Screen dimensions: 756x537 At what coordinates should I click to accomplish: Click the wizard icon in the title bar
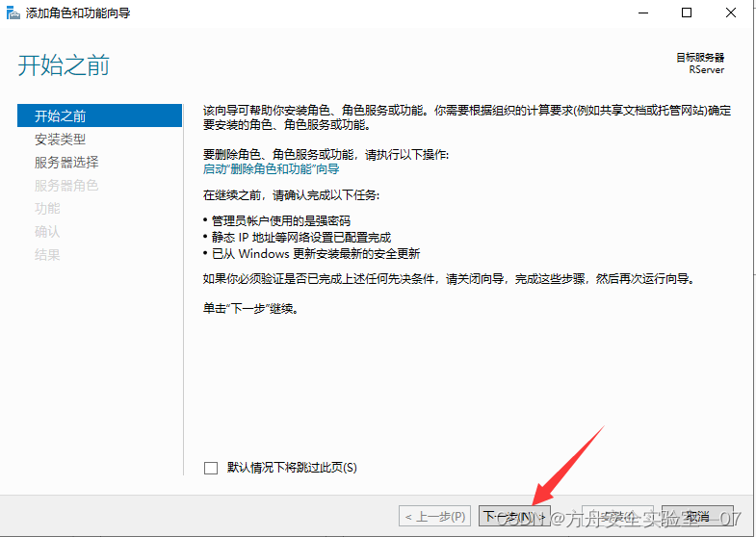13,13
